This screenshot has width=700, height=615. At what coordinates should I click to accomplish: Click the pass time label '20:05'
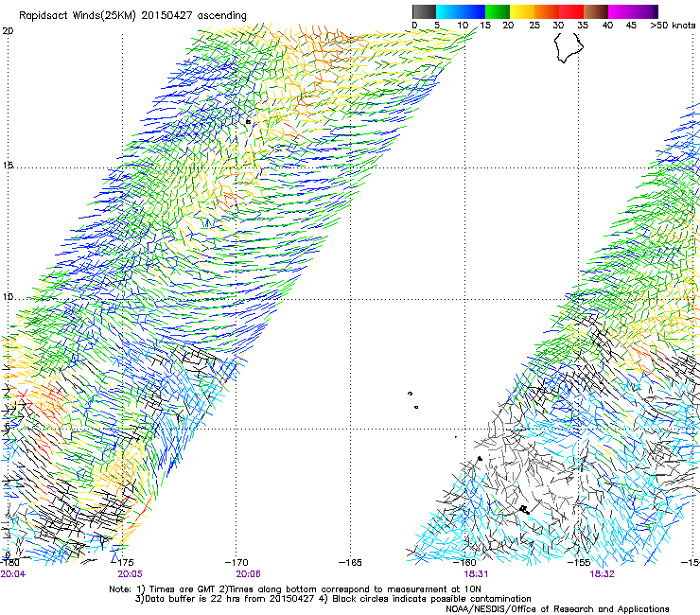pos(130,574)
